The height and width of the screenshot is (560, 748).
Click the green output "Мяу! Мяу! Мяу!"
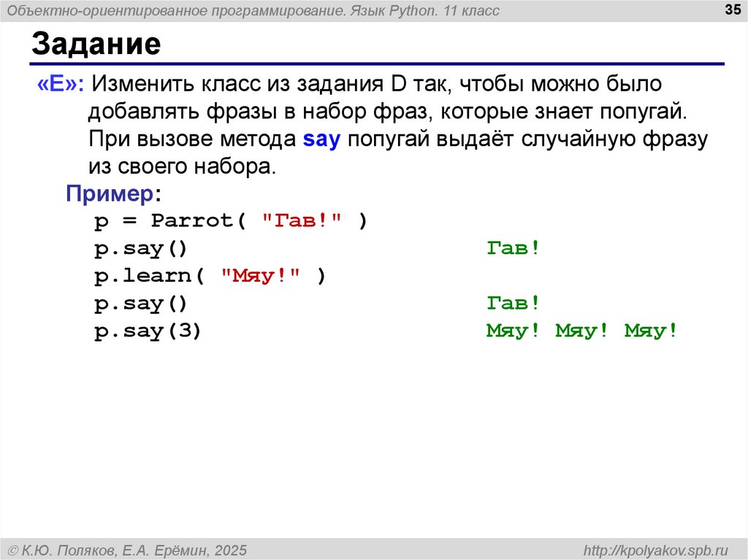tap(582, 331)
